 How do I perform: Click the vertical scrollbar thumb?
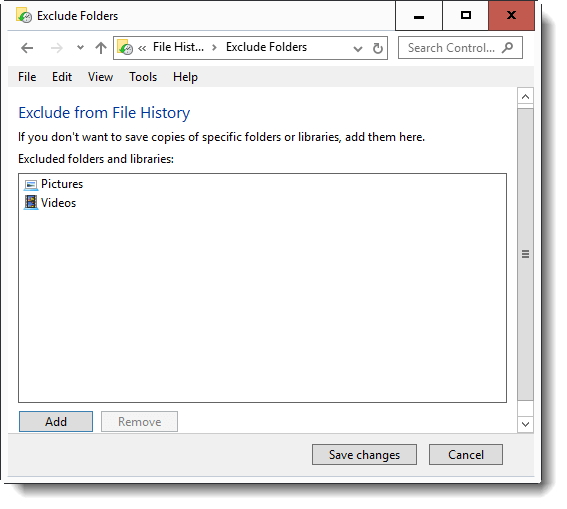click(x=525, y=254)
